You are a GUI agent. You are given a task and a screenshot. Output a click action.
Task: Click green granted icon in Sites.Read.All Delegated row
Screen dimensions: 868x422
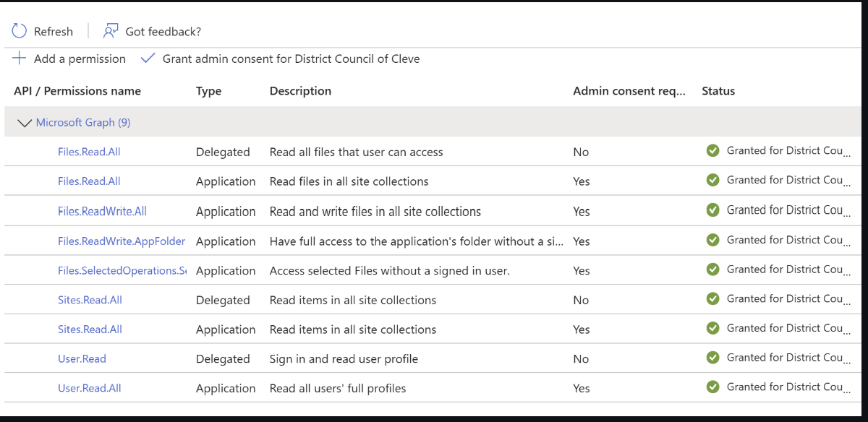712,299
